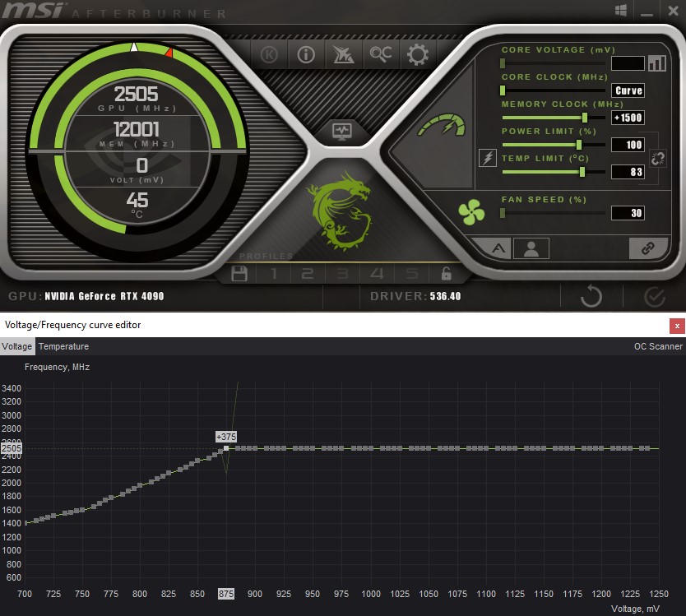Click the 2505 GPU MHz readout
Image resolution: width=686 pixels, height=616 pixels.
point(136,94)
